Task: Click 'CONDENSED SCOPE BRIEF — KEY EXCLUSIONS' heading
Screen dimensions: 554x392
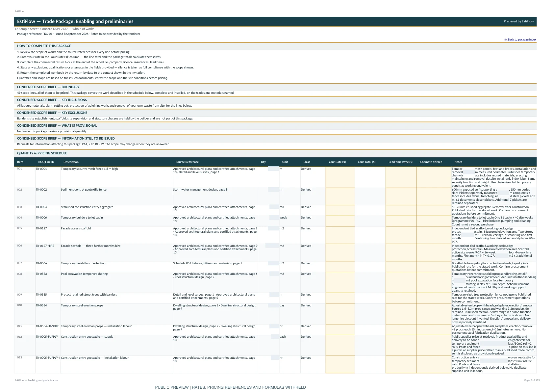Action: (x=52, y=113)
